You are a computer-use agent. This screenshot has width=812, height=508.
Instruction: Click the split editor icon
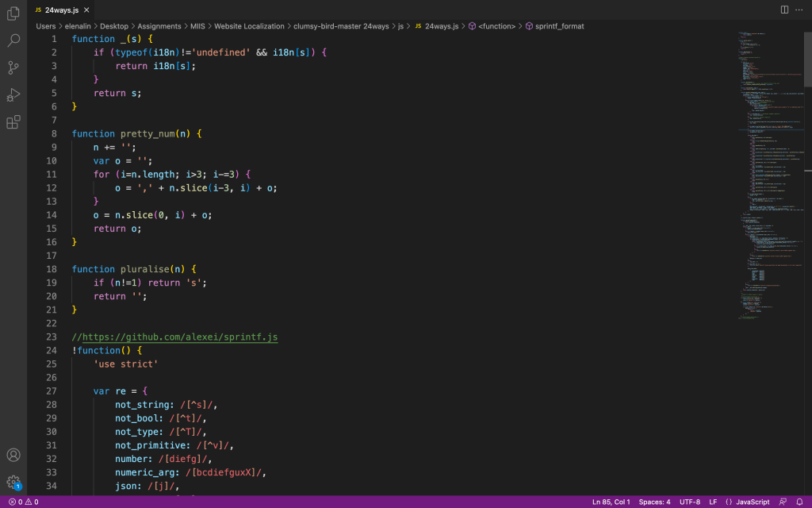click(784, 10)
